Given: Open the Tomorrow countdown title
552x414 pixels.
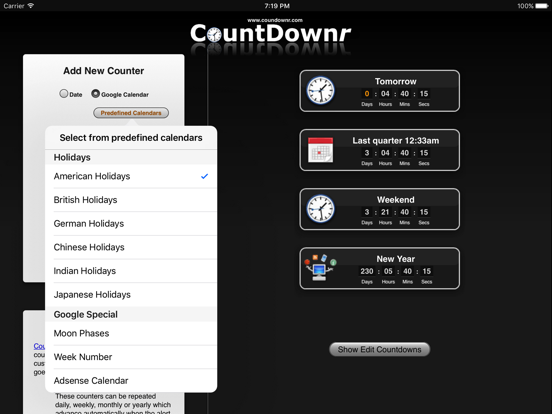Looking at the screenshot, I should pos(395,81).
